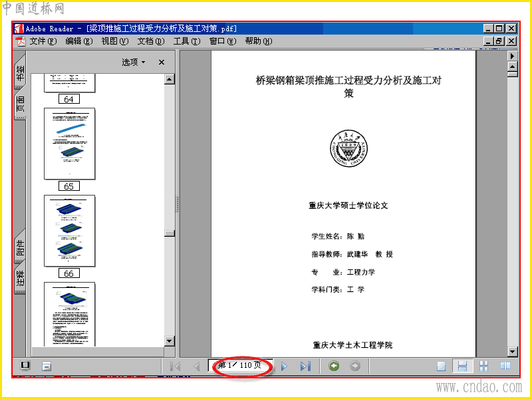Open the 选项 options dropdown
This screenshot has width=532, height=399.
pos(134,62)
